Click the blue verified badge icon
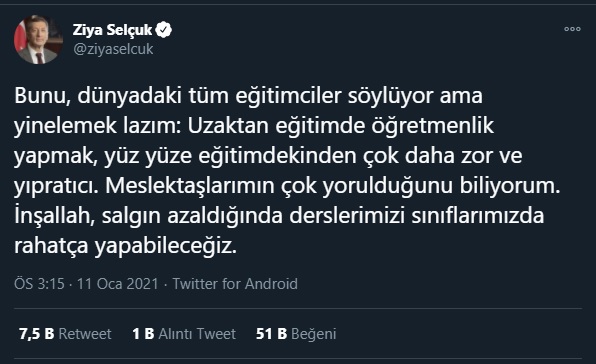The image size is (596, 364). pos(163,30)
